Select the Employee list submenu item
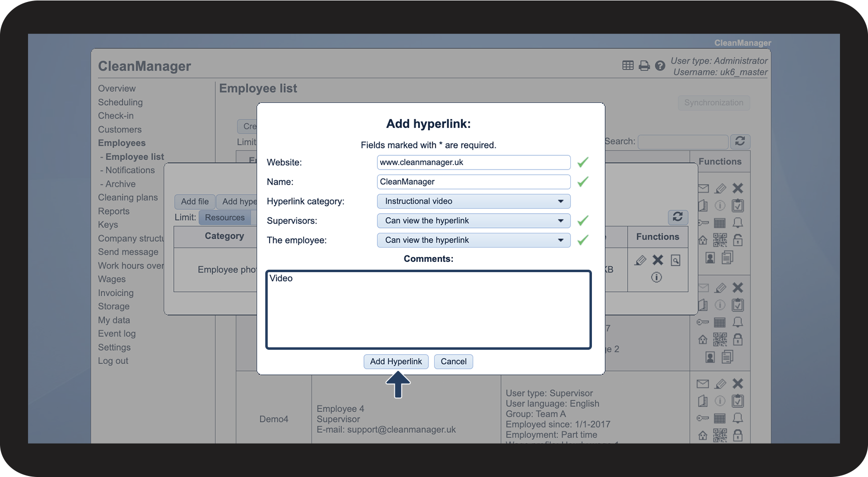This screenshot has height=477, width=868. 135,157
